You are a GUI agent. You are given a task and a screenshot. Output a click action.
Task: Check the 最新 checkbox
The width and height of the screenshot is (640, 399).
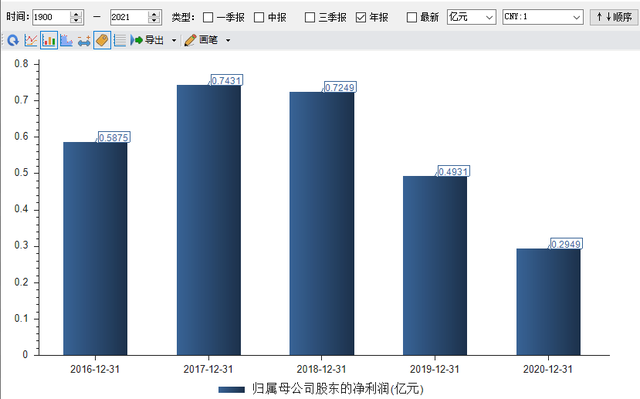(x=412, y=17)
